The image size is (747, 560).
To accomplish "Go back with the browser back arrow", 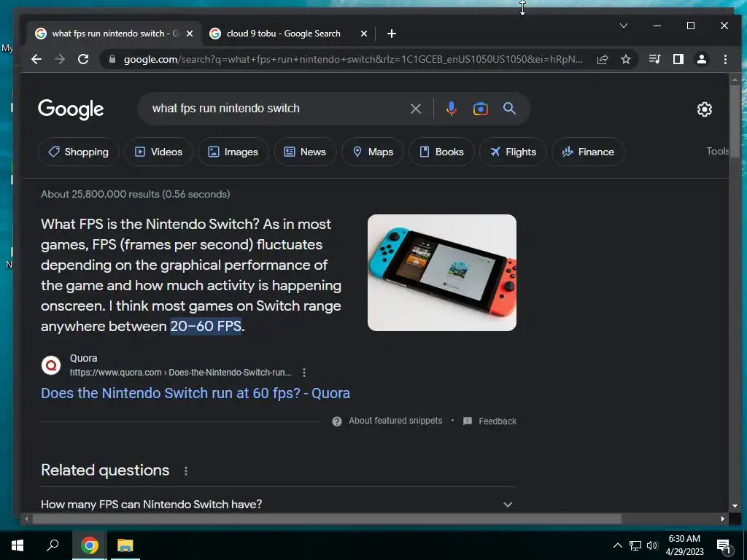I will pyautogui.click(x=36, y=59).
